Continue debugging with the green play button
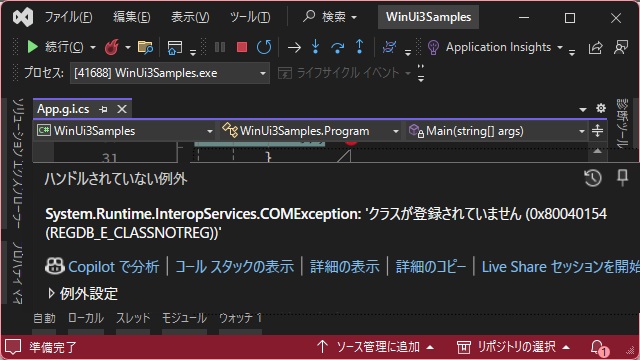 coord(32,47)
